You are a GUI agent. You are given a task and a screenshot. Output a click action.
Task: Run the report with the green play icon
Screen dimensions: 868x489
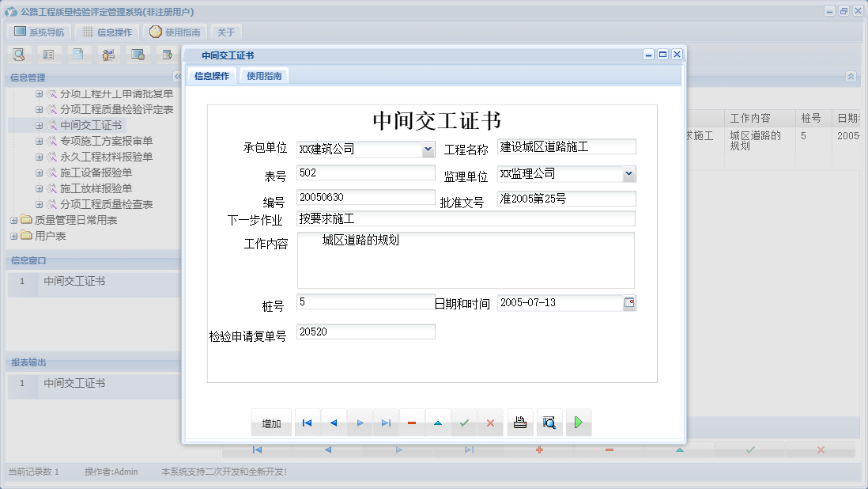[578, 422]
